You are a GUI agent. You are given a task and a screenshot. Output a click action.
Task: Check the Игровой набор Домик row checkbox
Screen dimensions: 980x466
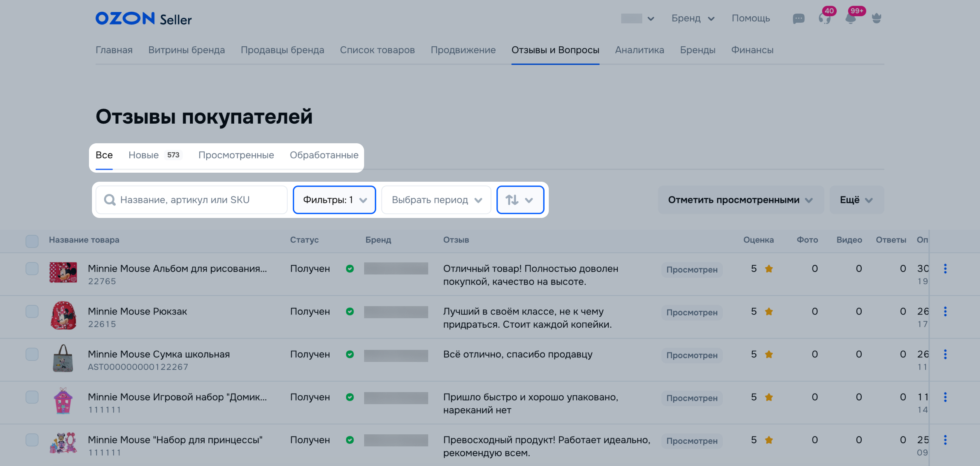coord(32,397)
